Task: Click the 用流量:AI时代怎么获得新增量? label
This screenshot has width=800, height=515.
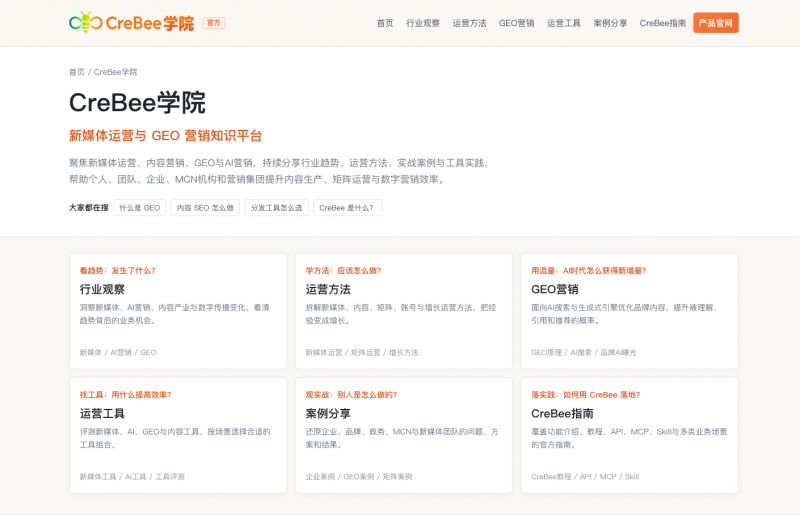Action: coord(589,271)
